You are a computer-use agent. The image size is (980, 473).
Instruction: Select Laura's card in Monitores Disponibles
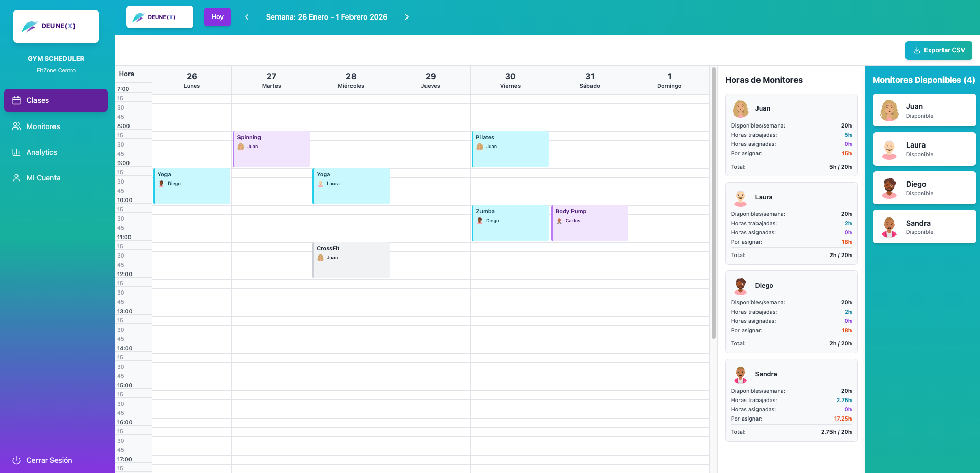[x=924, y=149]
